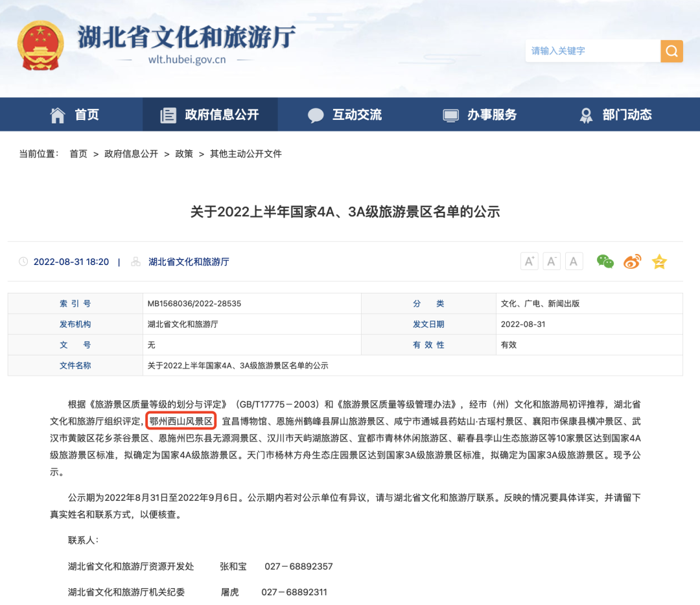Share article via WeChat icon
Image resolution: width=700 pixels, height=605 pixels.
(605, 262)
